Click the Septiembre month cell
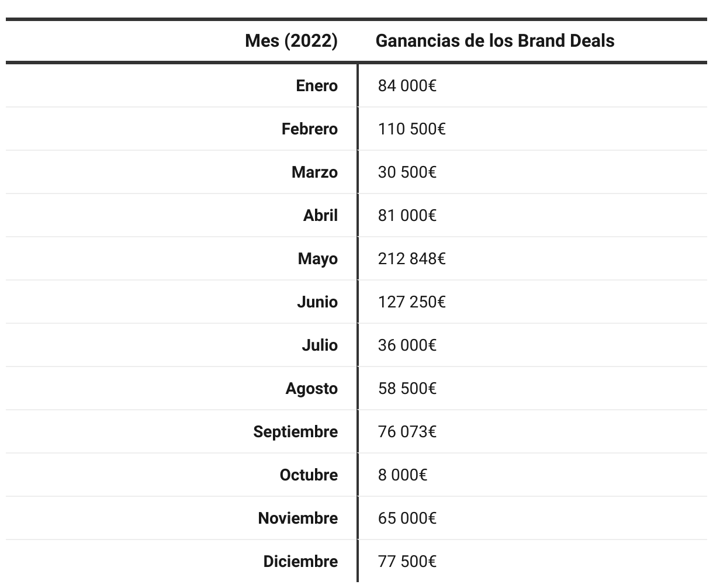Viewport: 713px width, 588px height. [295, 432]
